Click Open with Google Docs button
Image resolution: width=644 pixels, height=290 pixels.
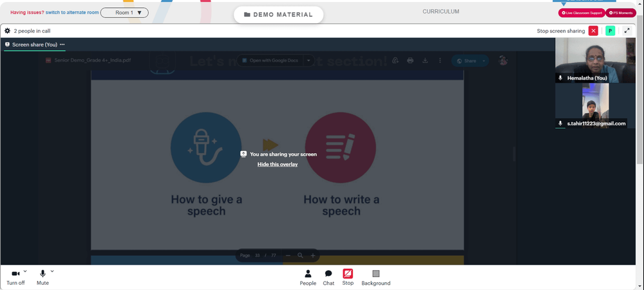pos(270,60)
